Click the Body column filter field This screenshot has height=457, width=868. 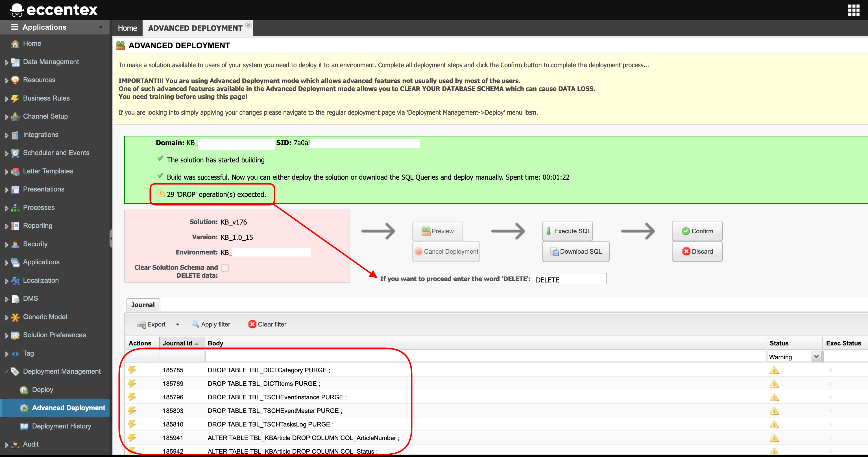coord(485,356)
